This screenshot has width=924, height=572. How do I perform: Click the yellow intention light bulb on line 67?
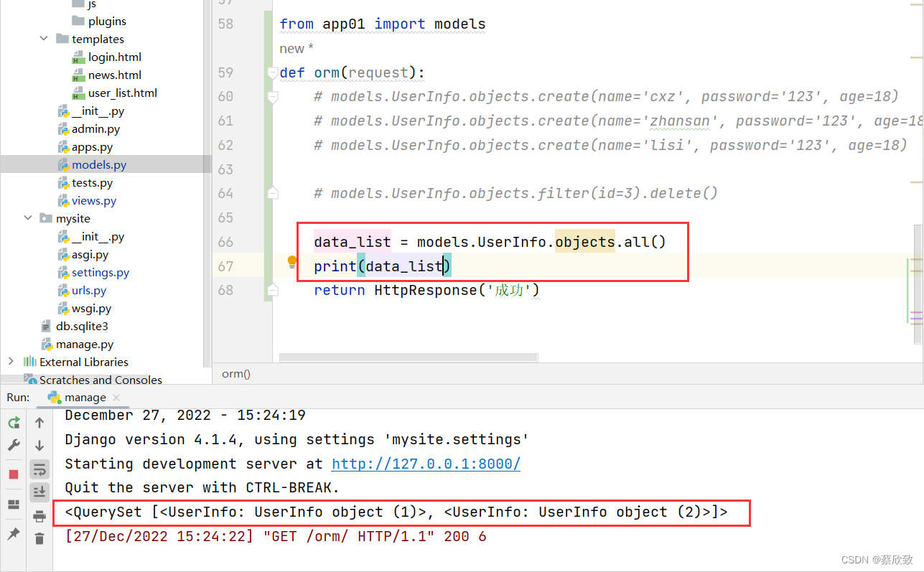click(x=292, y=263)
